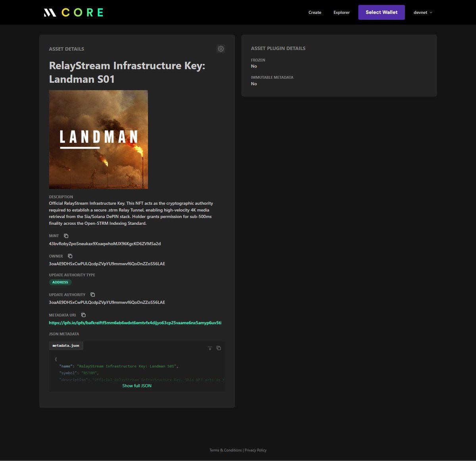Open the Explorer page
Viewport: 476px width, 461px height.
coord(342,13)
